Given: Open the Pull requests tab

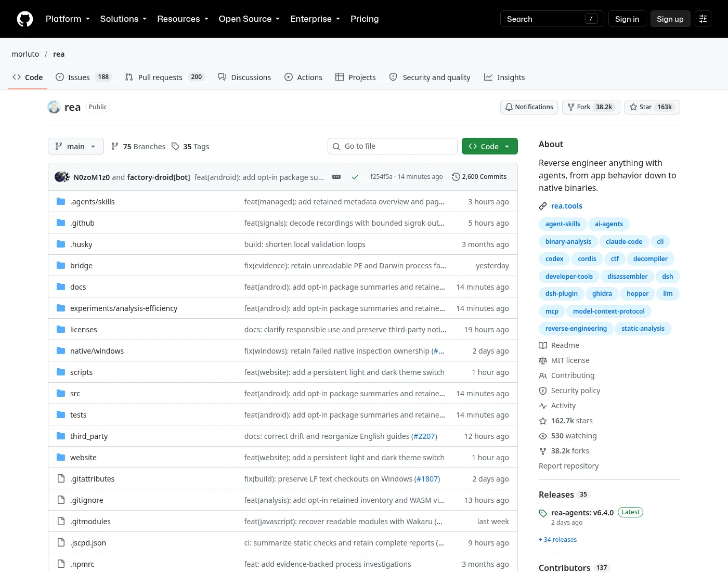Looking at the screenshot, I should point(165,77).
